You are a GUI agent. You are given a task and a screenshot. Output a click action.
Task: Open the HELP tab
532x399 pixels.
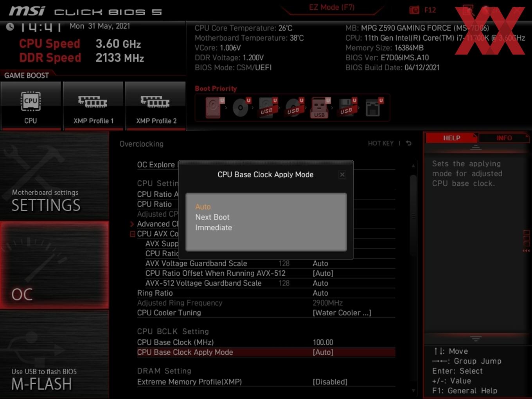click(451, 138)
